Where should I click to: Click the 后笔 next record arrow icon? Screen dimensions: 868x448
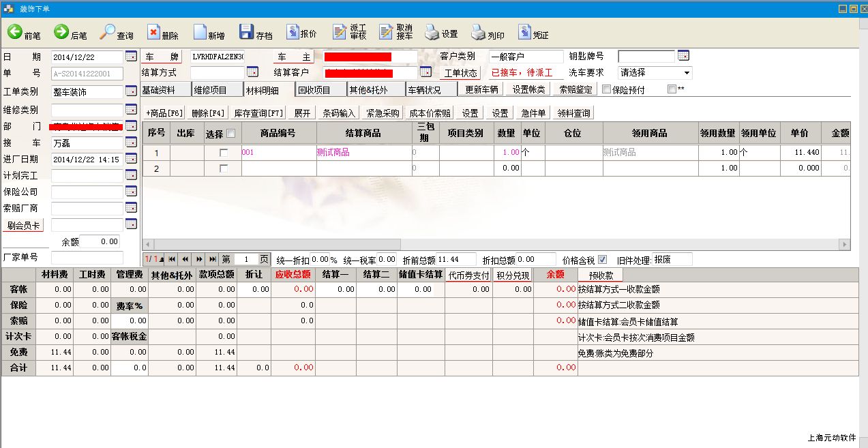click(x=61, y=32)
